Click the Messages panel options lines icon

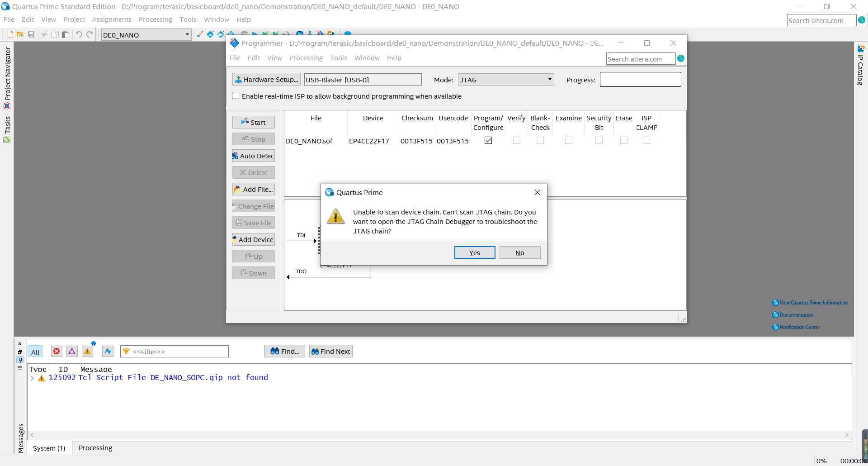[x=20, y=368]
